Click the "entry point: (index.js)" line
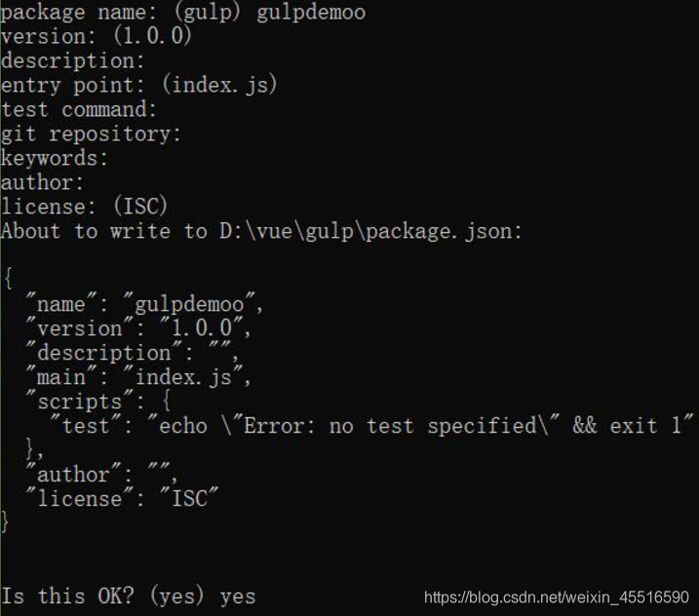The width and height of the screenshot is (699, 616). [139, 86]
